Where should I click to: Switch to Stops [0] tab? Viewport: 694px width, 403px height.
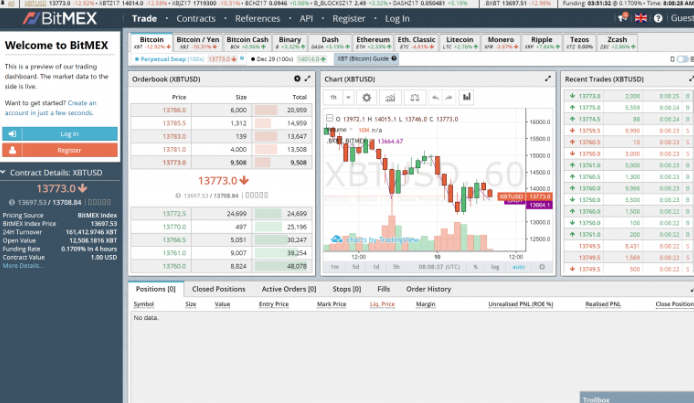(347, 289)
